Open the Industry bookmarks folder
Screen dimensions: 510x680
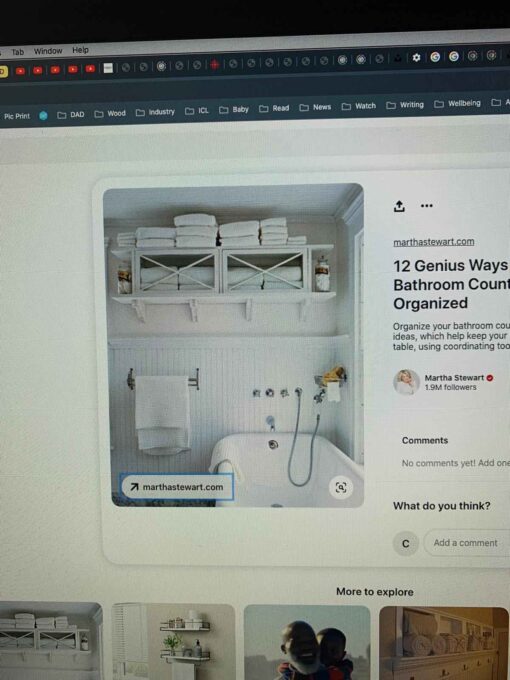155,112
